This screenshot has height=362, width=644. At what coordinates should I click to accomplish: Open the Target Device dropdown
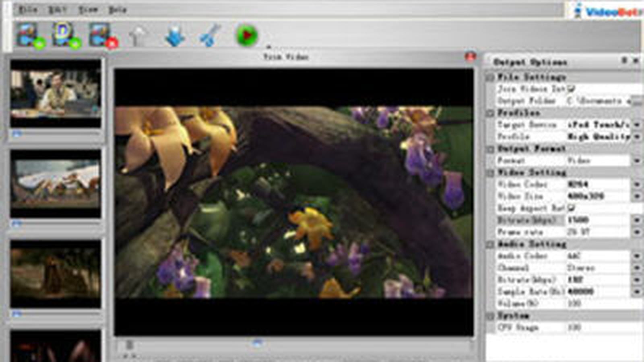pyautogui.click(x=637, y=125)
